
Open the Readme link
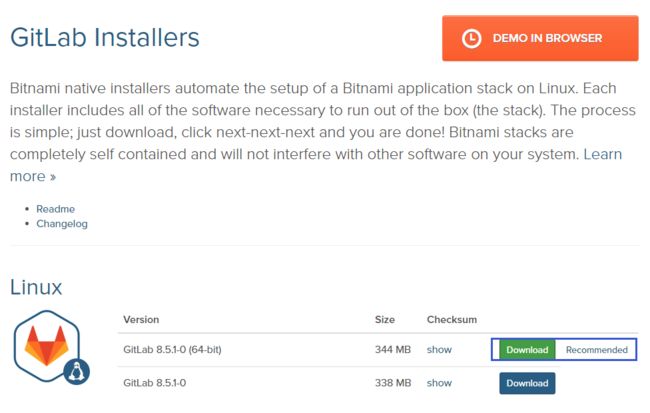(56, 209)
